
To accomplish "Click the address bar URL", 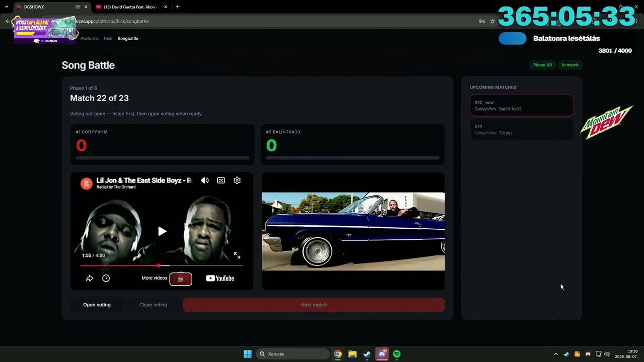I will [111, 21].
